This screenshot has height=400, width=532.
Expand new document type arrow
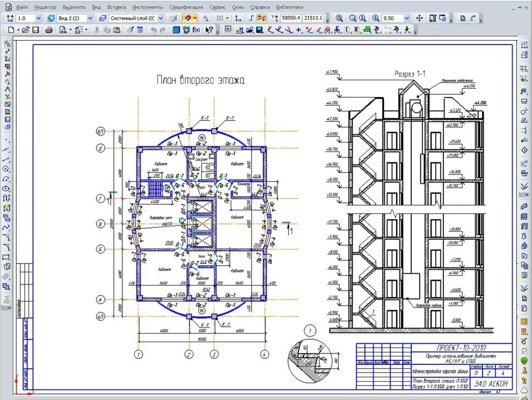(18, 30)
